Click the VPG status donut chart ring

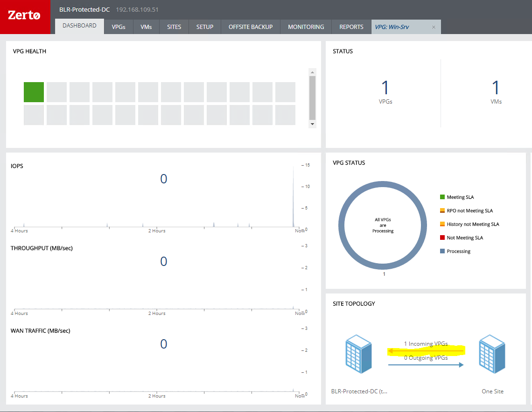[343, 224]
